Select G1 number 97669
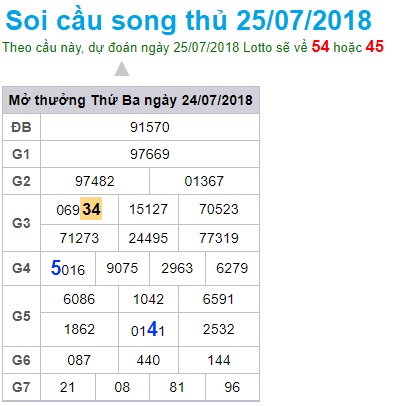This screenshot has height=406, width=408. (x=150, y=154)
